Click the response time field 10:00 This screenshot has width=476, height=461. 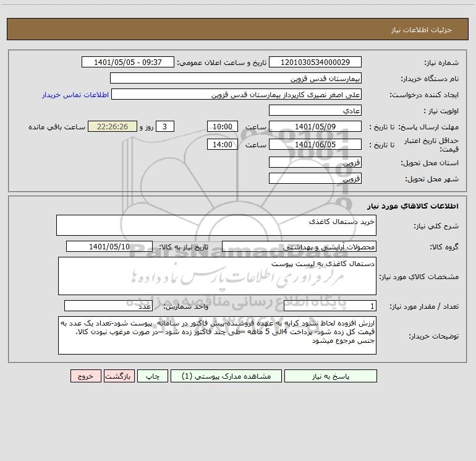click(x=222, y=126)
